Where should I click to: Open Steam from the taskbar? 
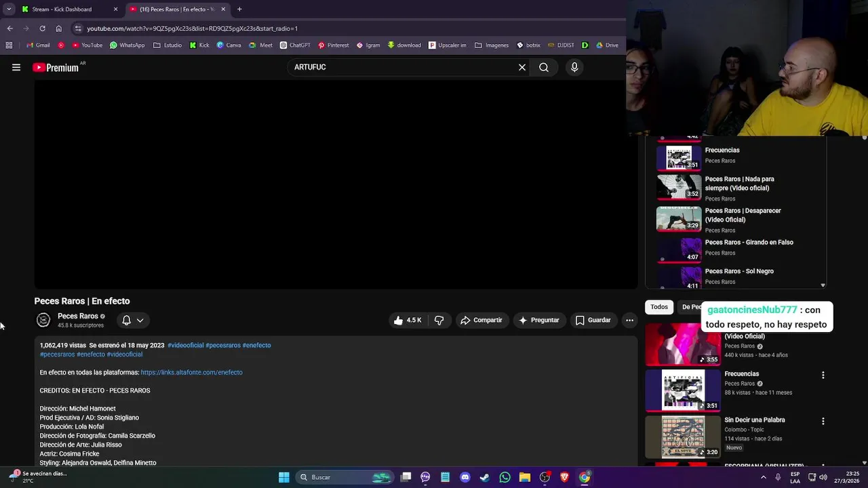485,477
